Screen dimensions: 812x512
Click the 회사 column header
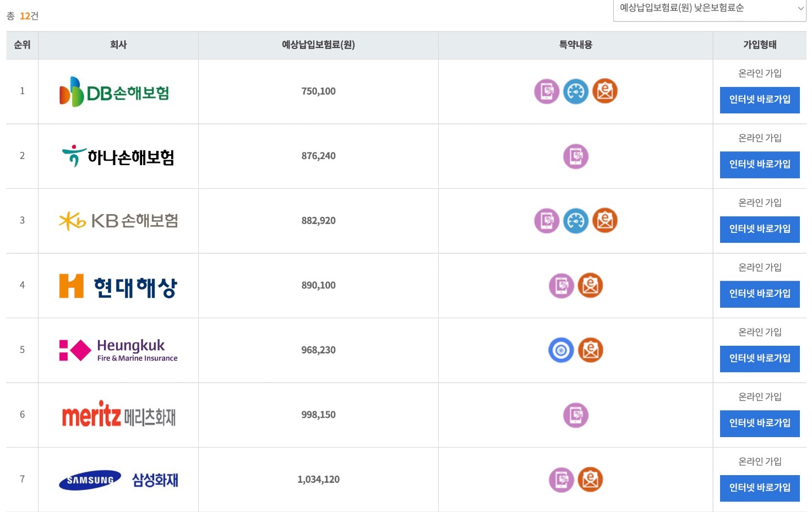click(x=118, y=45)
